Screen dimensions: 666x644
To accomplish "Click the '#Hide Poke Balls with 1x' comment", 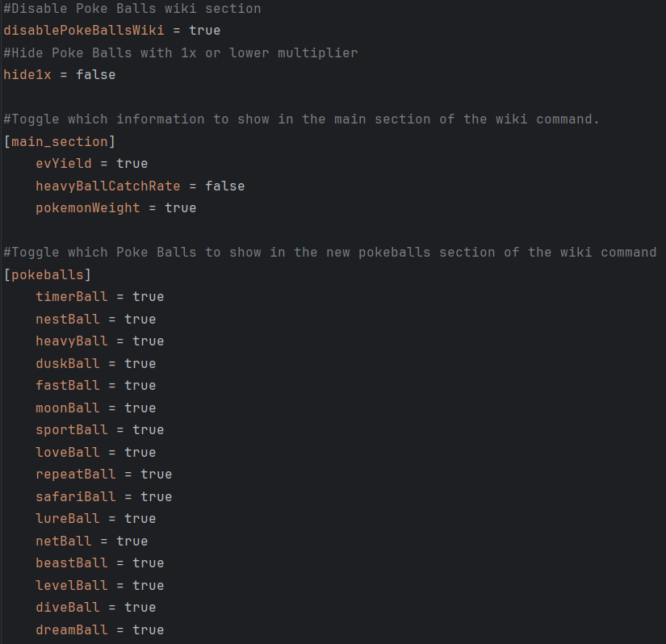I will point(180,53).
